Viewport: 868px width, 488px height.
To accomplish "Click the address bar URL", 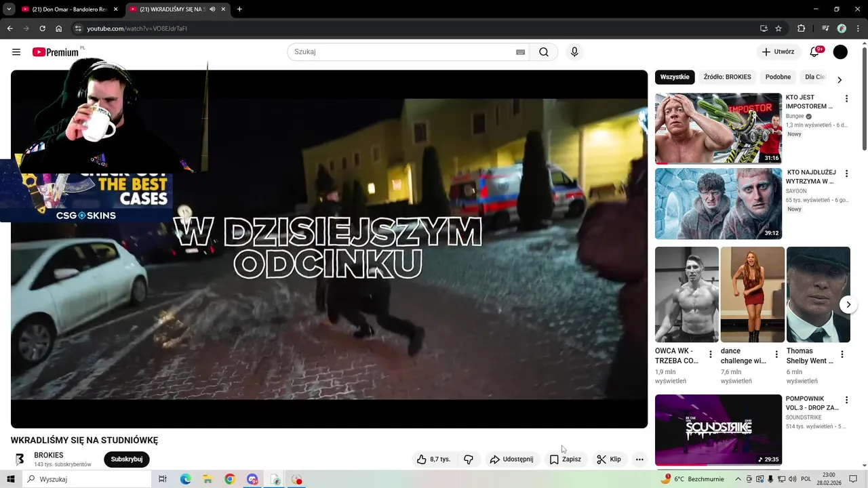I will pos(137,28).
